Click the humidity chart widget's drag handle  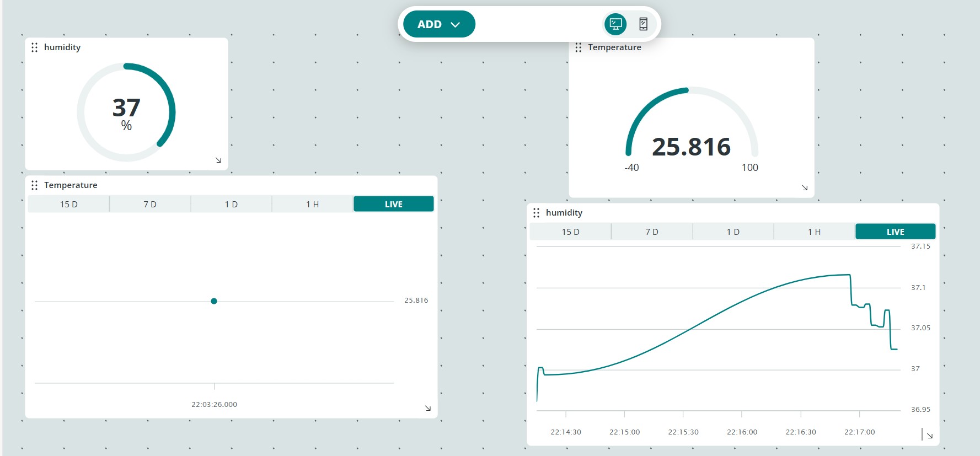pos(536,213)
